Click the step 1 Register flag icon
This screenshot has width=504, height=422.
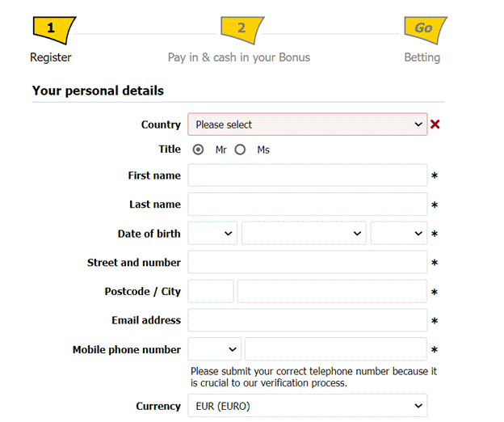point(53,30)
